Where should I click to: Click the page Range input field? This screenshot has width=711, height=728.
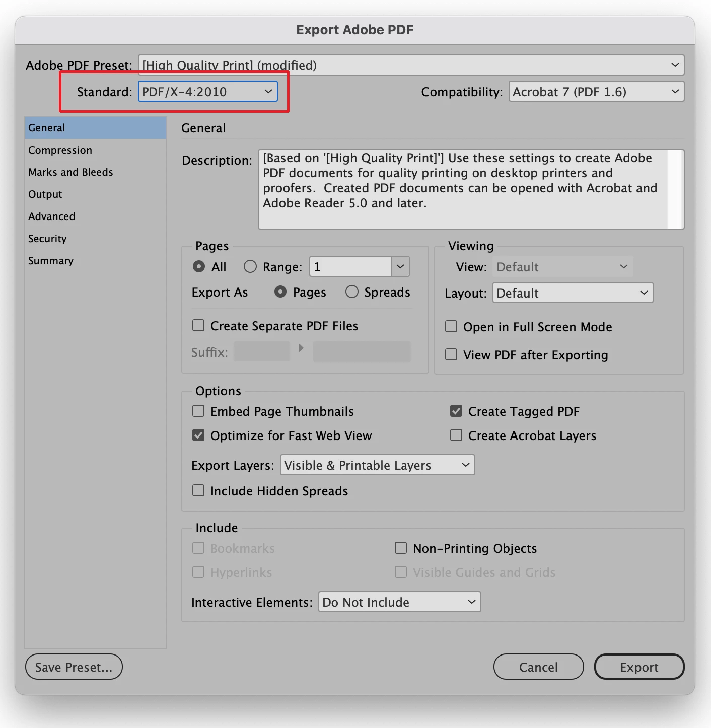coord(350,267)
